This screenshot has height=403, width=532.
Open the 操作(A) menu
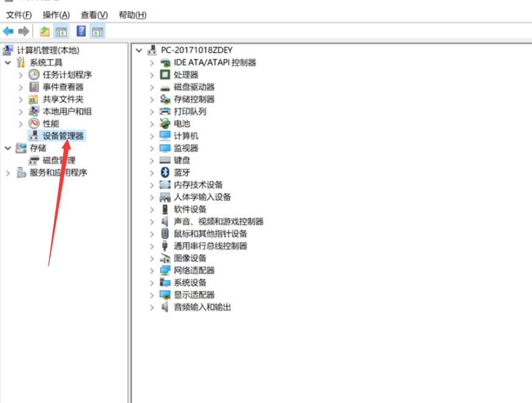click(56, 15)
